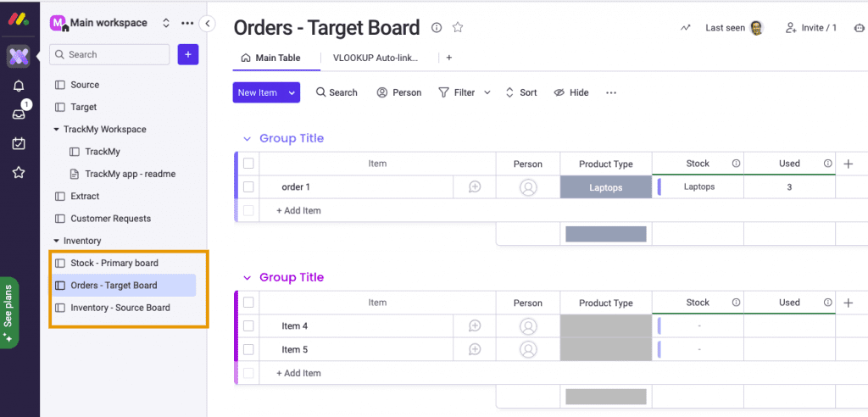Screen dimensions: 868x417
Task: Open the New Item dropdown arrow
Action: [x=292, y=93]
